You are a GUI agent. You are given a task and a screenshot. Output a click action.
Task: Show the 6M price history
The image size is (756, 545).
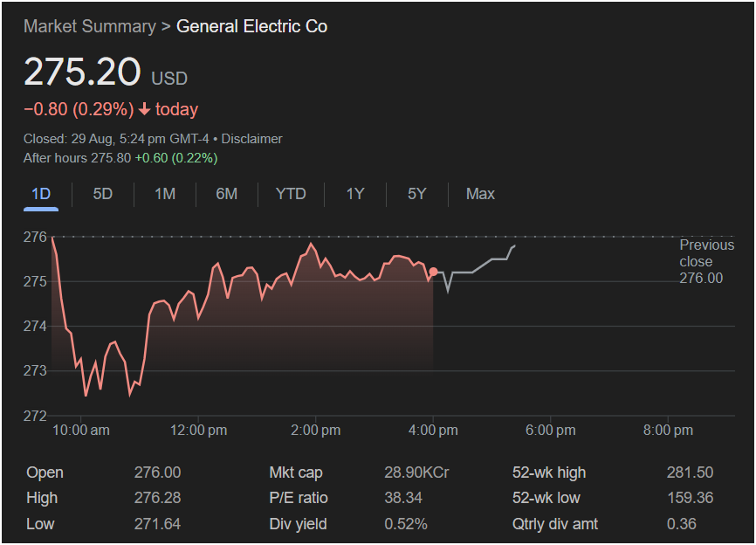click(226, 194)
